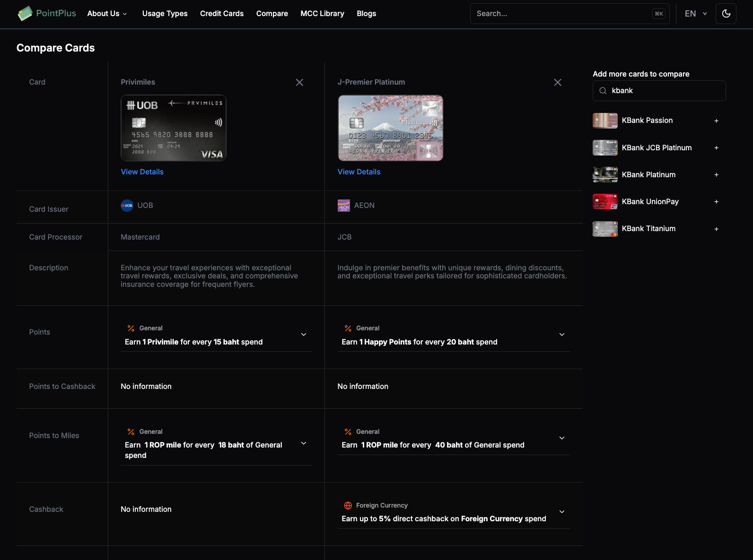Click Add more cards to compare heading
The width and height of the screenshot is (753, 560).
[641, 74]
